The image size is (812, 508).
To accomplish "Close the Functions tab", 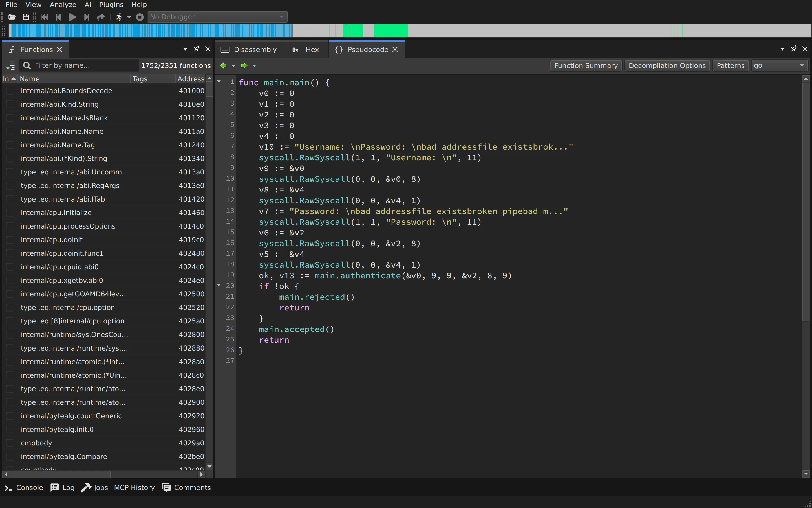I will point(60,49).
